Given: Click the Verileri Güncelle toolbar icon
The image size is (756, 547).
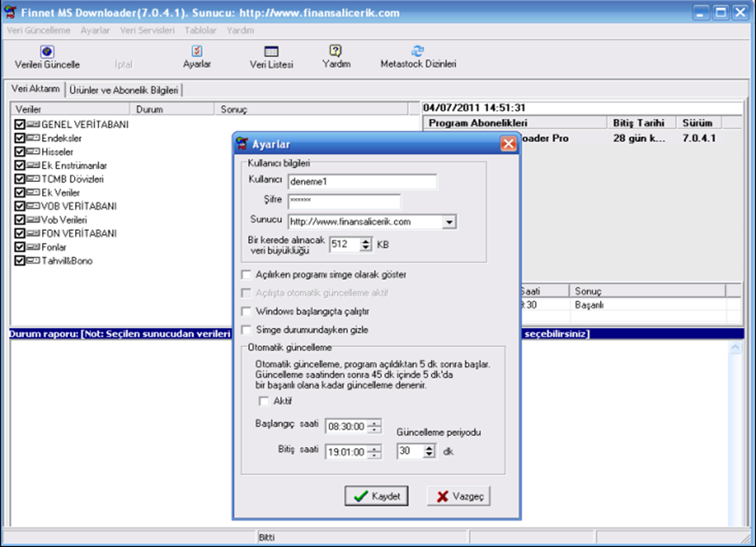Looking at the screenshot, I should [x=47, y=52].
